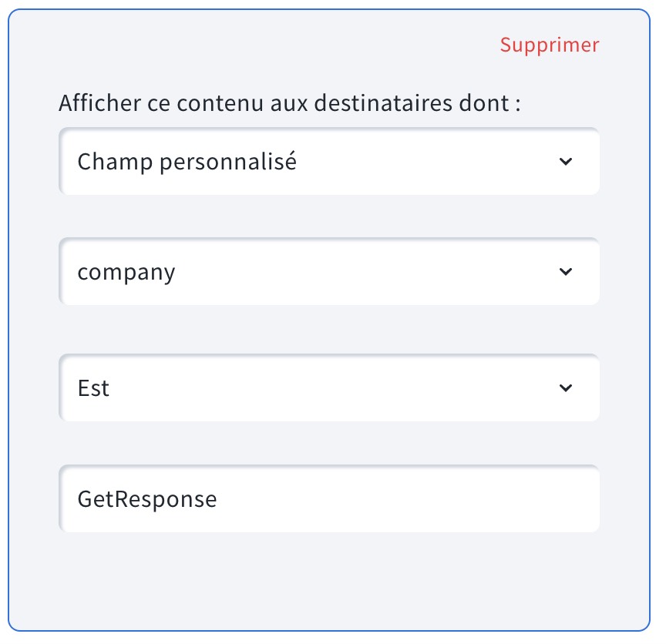Click the 'company' text in second selector
The width and height of the screenshot is (666, 644).
[126, 272]
